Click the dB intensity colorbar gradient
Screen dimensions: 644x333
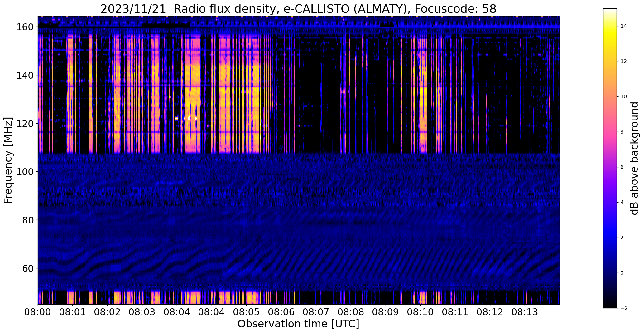(610, 158)
